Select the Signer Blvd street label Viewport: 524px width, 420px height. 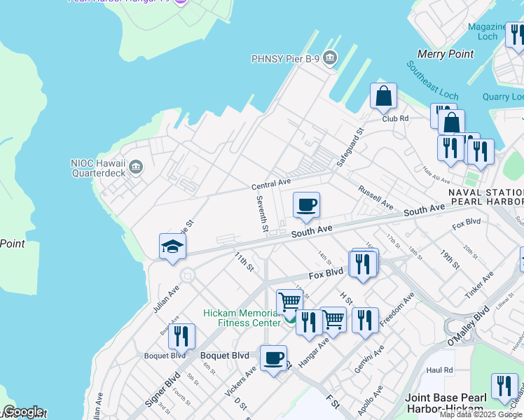tap(163, 390)
